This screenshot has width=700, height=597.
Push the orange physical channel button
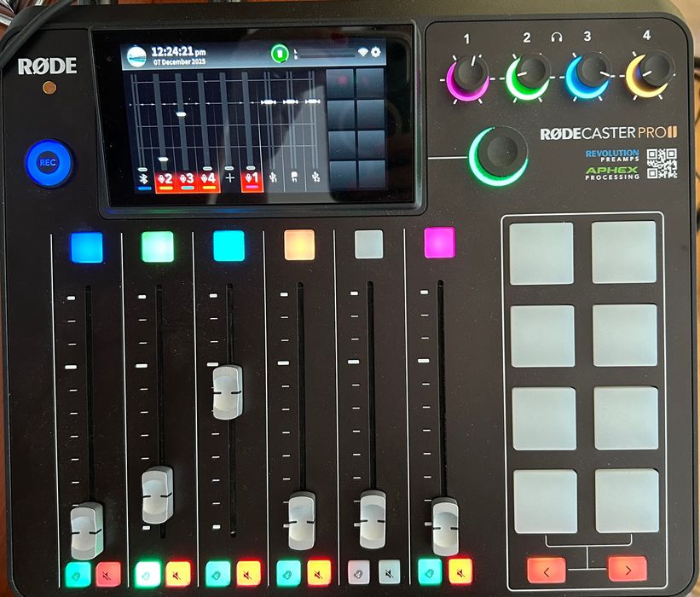pyautogui.click(x=299, y=245)
